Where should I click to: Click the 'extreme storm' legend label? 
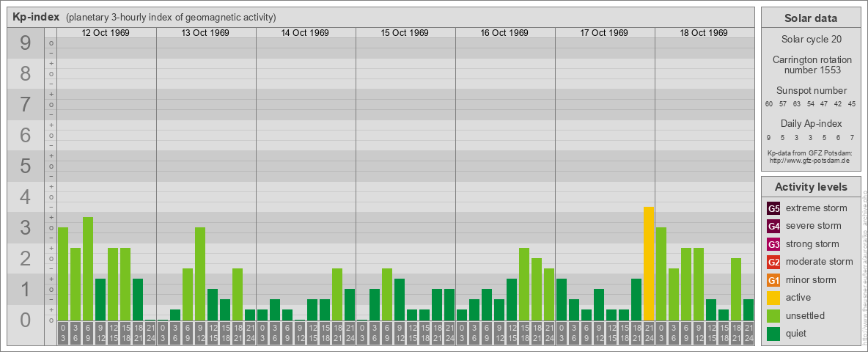(x=817, y=209)
